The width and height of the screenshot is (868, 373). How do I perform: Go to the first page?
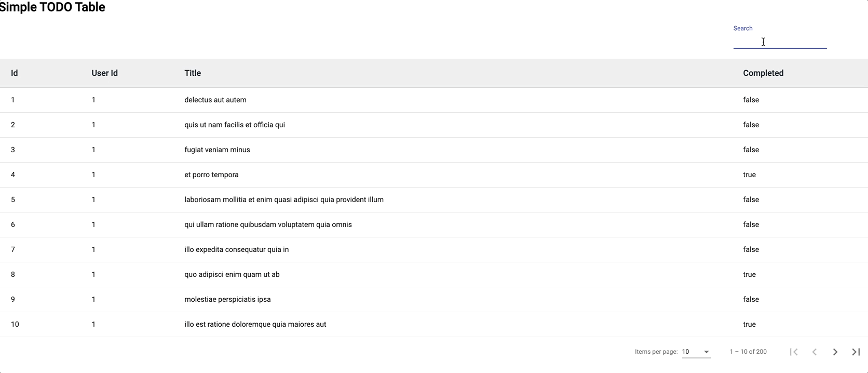[794, 352]
